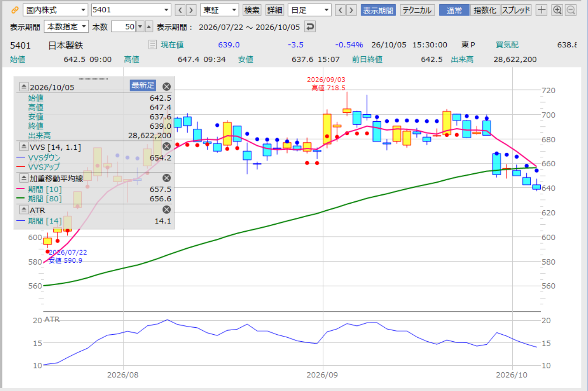Switch to 指数化 indexed mode
Viewport: 588px width, 391px height.
coord(485,10)
